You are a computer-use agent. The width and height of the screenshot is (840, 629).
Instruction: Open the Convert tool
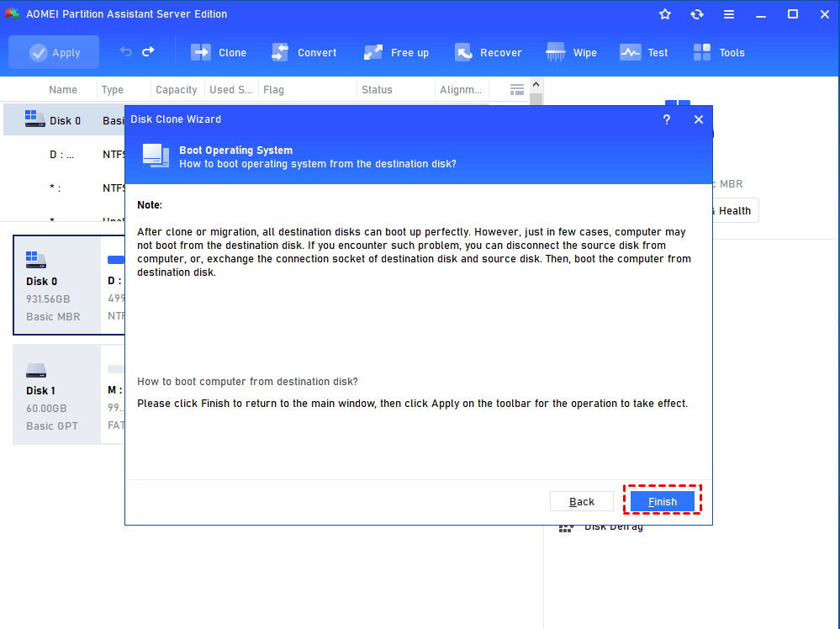(x=304, y=52)
